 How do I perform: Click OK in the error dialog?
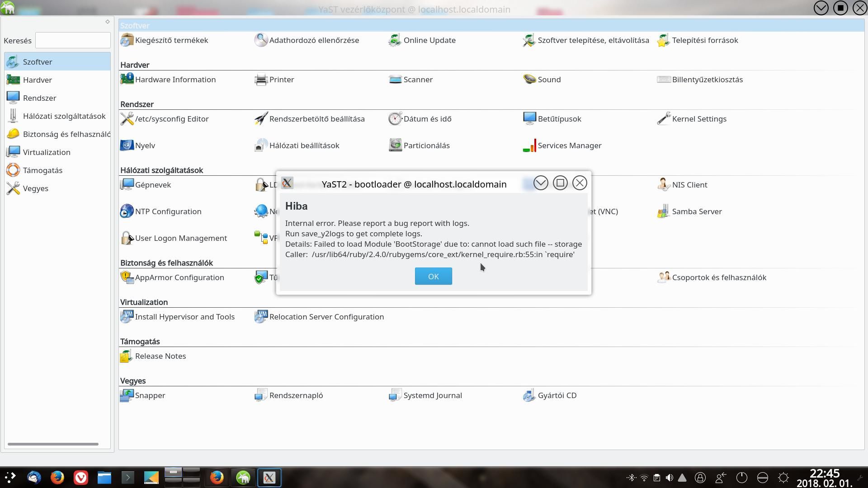(x=433, y=276)
